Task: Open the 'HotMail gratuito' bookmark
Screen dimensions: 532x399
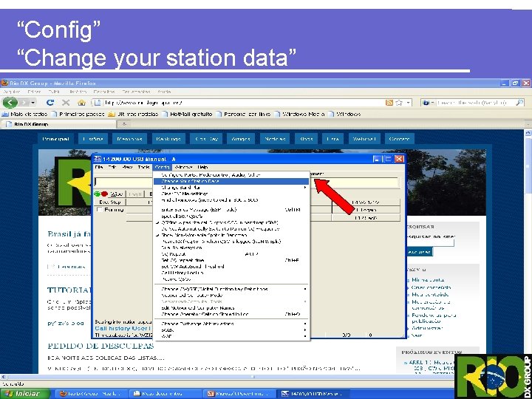Action: pyautogui.click(x=187, y=114)
